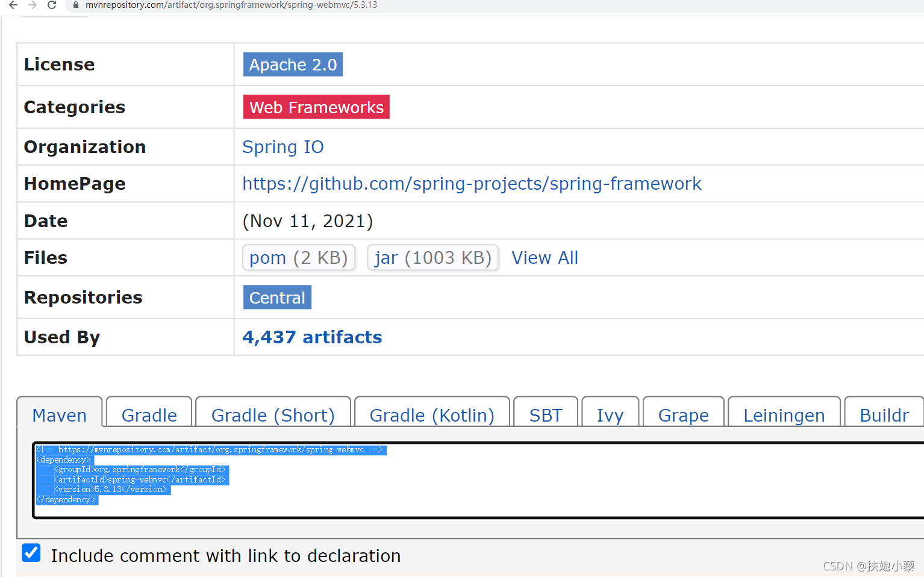Screen dimensions: 924x577
Task: Click the groupId org.springframework line in snippet
Action: [140, 470]
